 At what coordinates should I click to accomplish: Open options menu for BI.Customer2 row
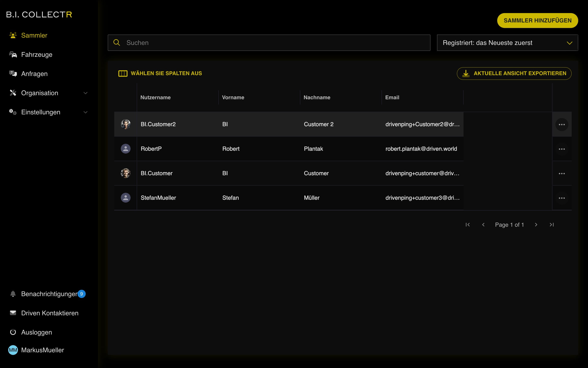[561, 125]
